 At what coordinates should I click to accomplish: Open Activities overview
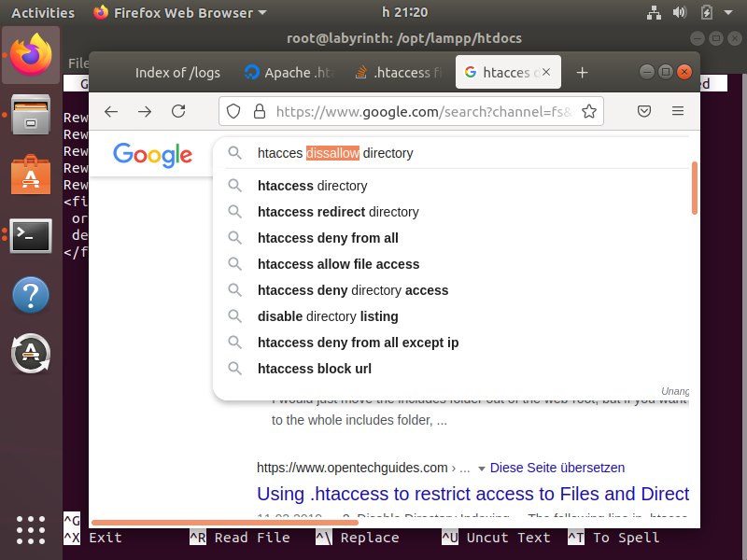click(x=43, y=12)
